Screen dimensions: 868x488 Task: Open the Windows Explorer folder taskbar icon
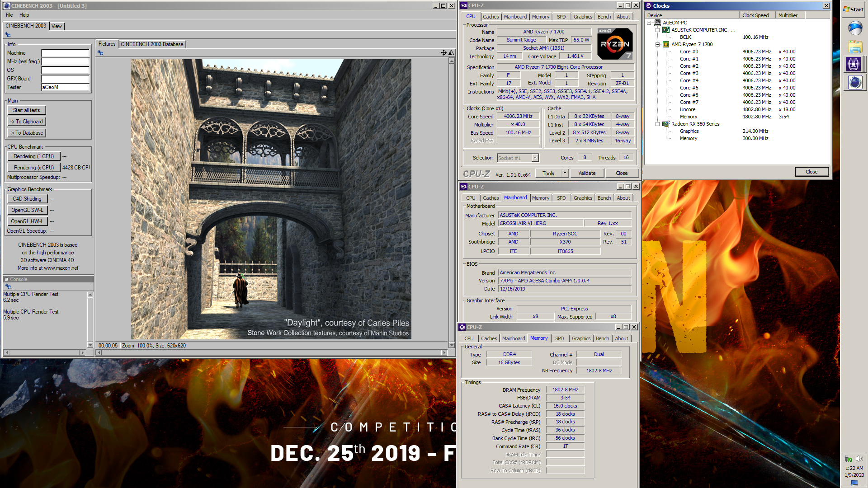(855, 47)
